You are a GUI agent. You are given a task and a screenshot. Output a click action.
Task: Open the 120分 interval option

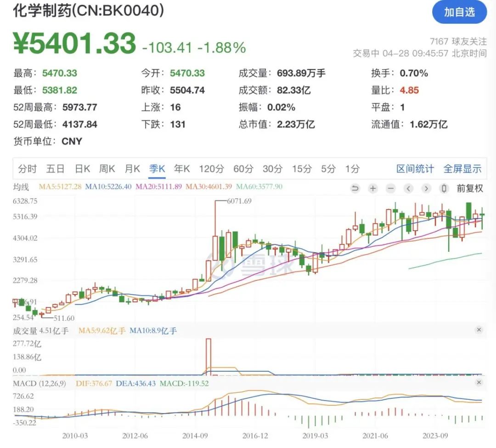pos(210,169)
